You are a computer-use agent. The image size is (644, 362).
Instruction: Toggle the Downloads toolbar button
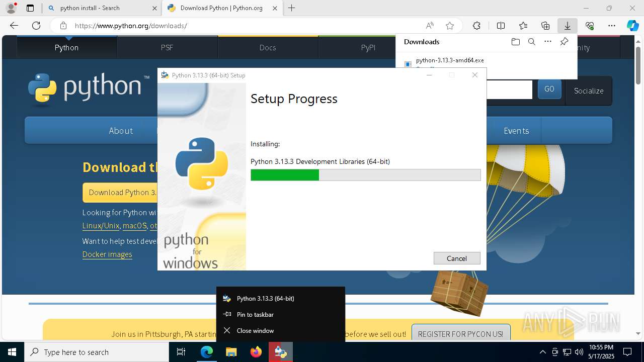(567, 26)
